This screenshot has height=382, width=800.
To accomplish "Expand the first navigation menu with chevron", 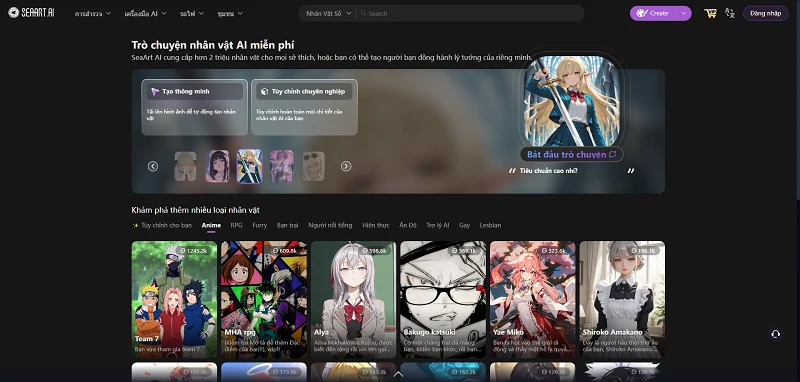I will click(x=92, y=14).
